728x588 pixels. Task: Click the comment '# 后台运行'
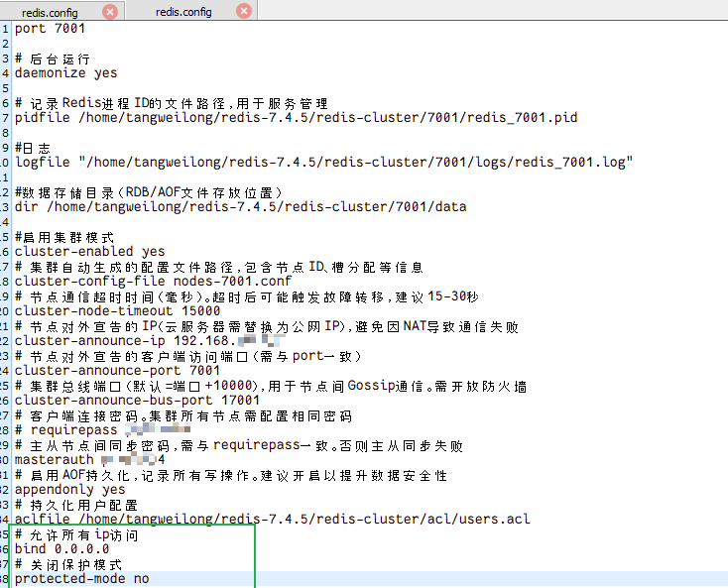point(52,59)
